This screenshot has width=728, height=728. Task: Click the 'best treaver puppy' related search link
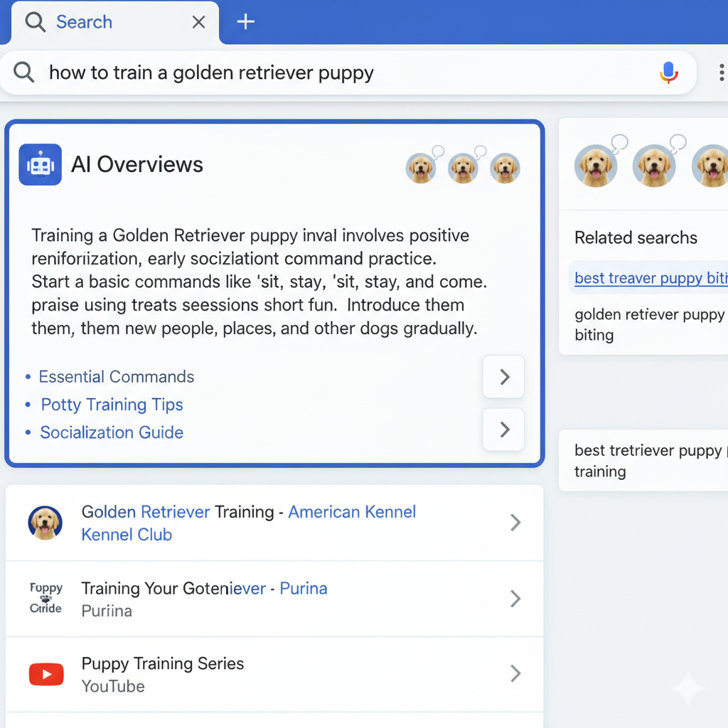coord(651,278)
